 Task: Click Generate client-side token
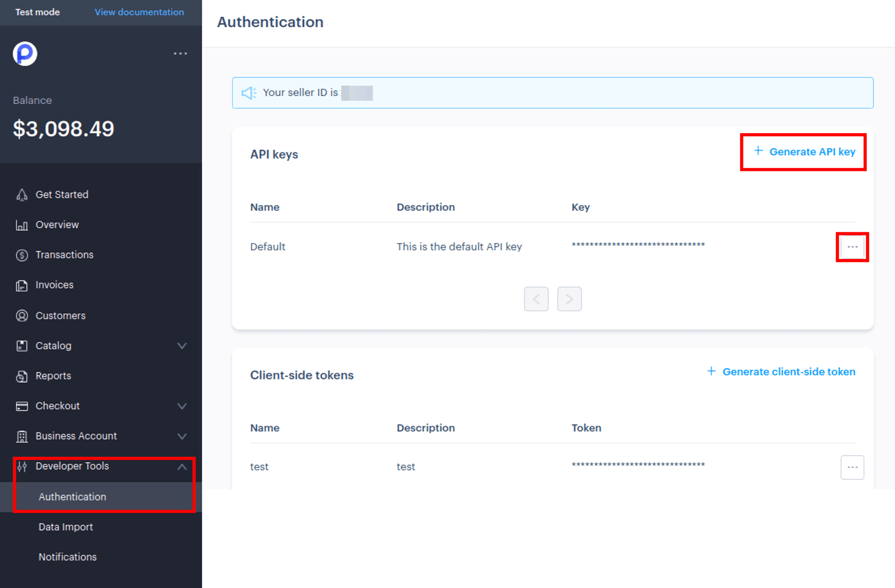pyautogui.click(x=781, y=371)
